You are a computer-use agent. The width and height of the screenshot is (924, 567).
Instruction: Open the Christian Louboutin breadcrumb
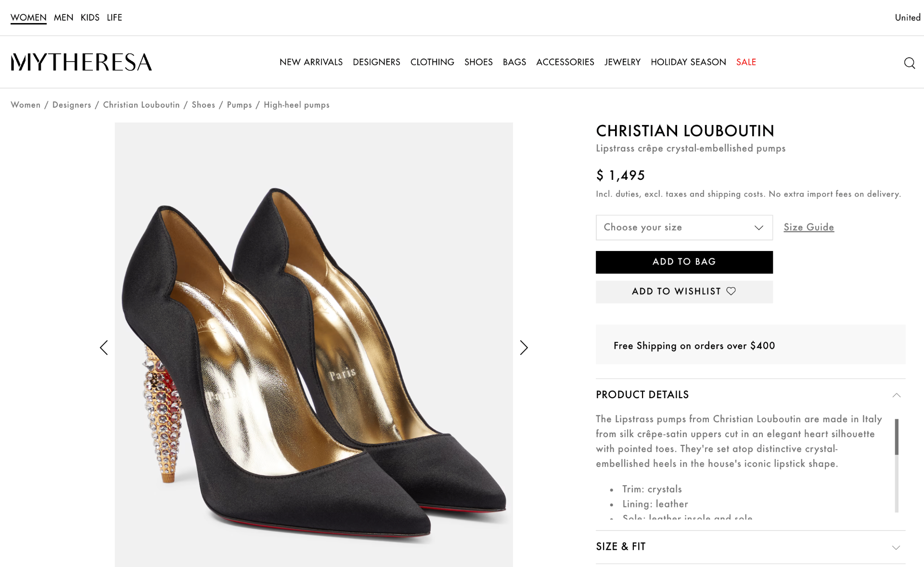coord(141,105)
